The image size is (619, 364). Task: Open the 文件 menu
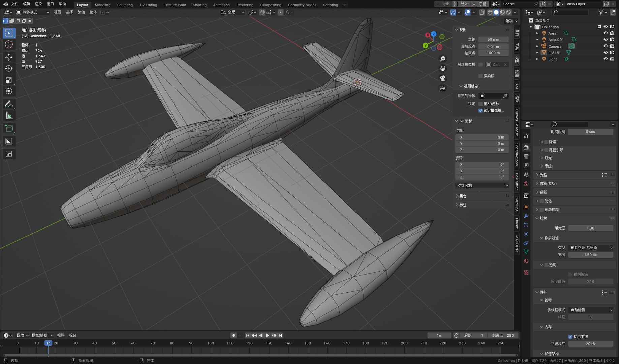(14, 4)
